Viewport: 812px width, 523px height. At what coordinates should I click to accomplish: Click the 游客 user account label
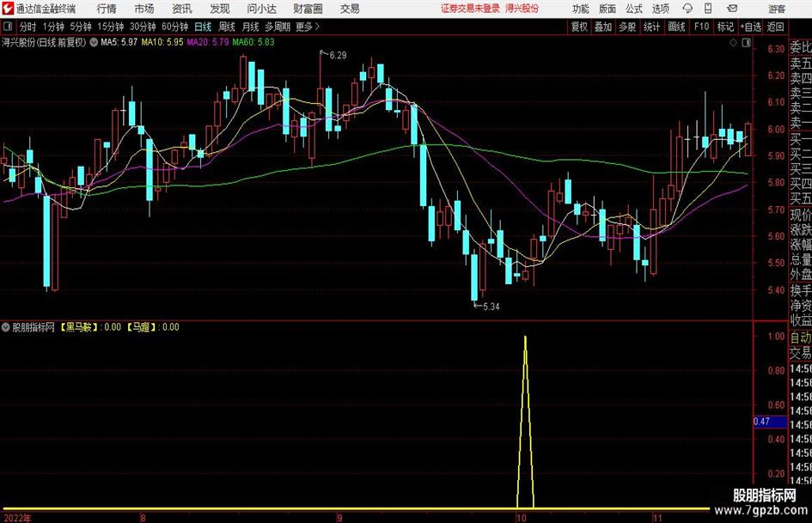pos(777,9)
